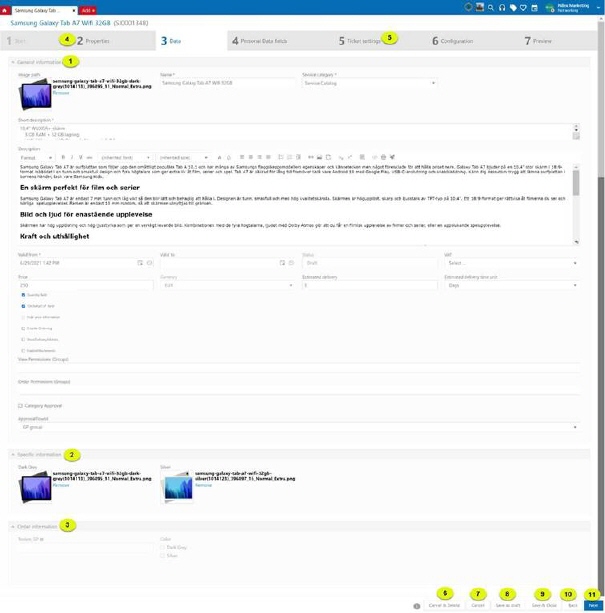Open calendar picker for Valid from date
This screenshot has width=605, height=613.
(x=139, y=263)
